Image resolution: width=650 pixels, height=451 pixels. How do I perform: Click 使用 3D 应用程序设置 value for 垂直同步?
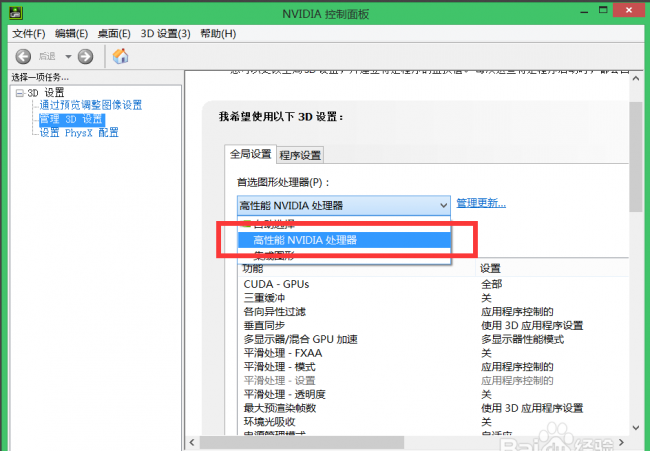532,325
